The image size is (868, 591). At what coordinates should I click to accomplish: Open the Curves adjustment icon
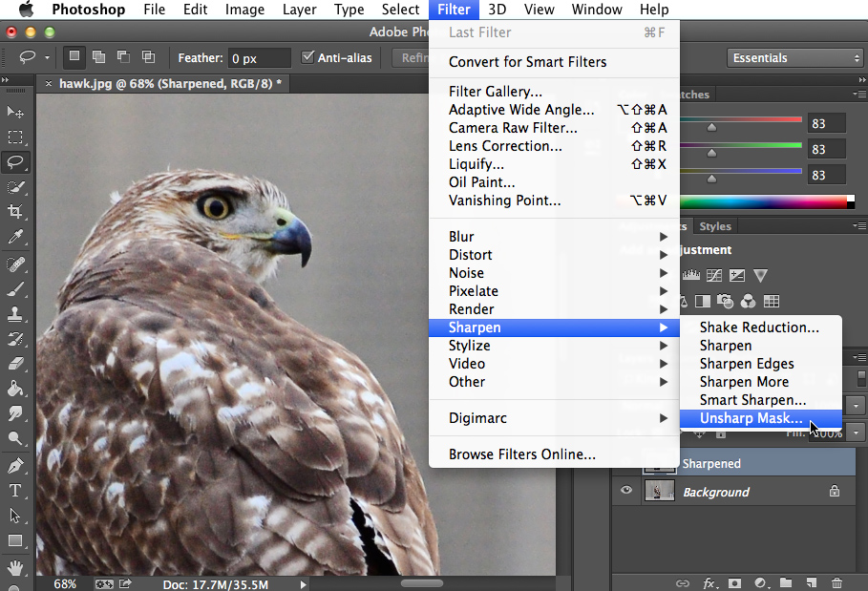(714, 275)
